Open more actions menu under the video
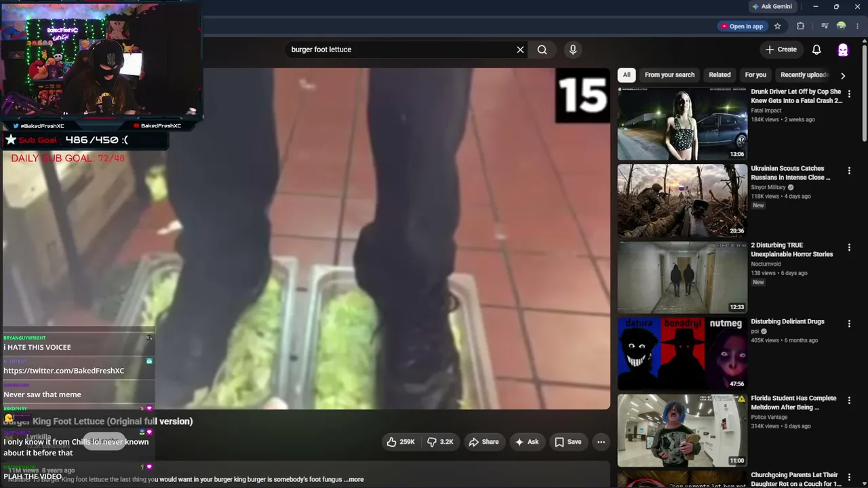 coord(601,442)
